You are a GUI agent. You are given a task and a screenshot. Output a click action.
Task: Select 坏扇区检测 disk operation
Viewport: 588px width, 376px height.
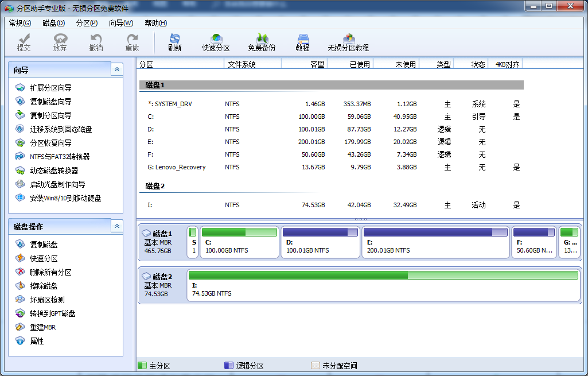coord(47,300)
